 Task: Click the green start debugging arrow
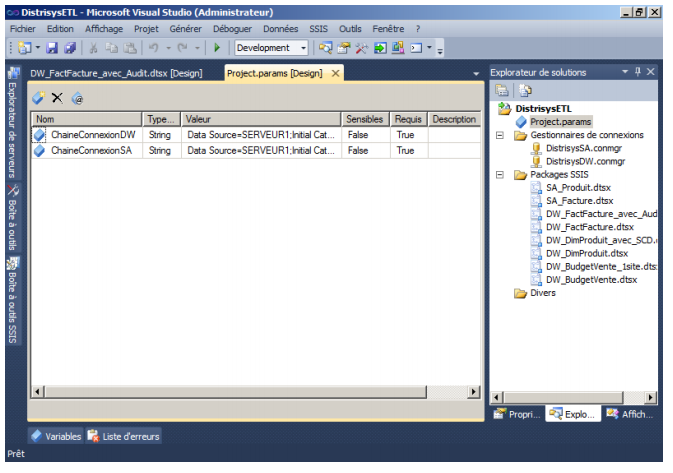pyautogui.click(x=217, y=48)
